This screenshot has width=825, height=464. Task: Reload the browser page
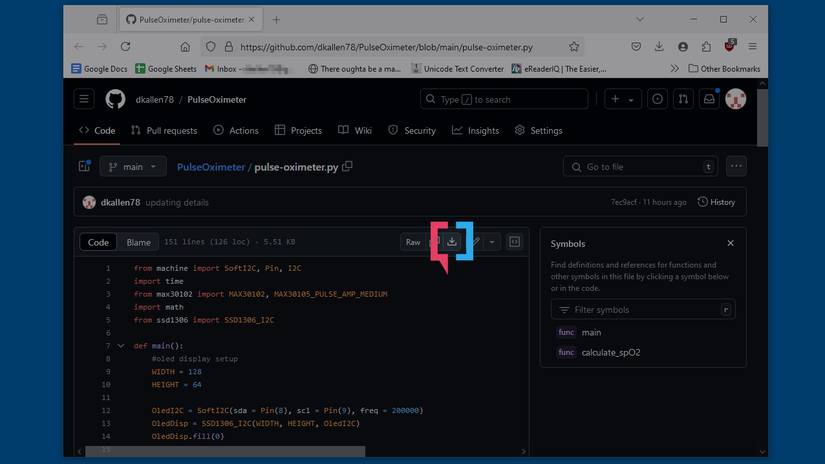coord(125,47)
